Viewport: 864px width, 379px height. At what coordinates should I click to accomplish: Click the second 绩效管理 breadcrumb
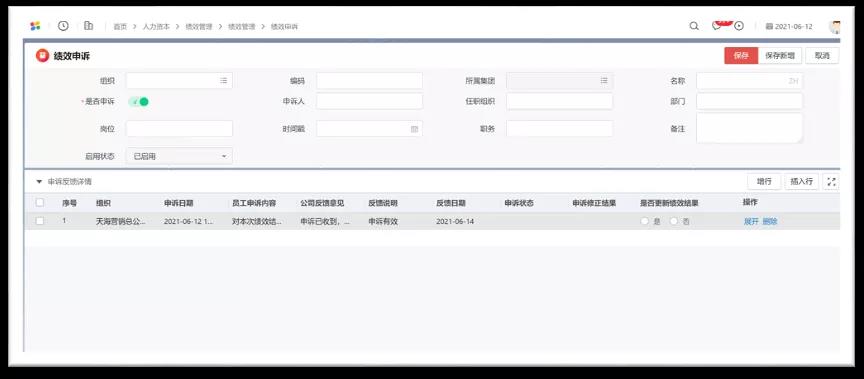242,26
